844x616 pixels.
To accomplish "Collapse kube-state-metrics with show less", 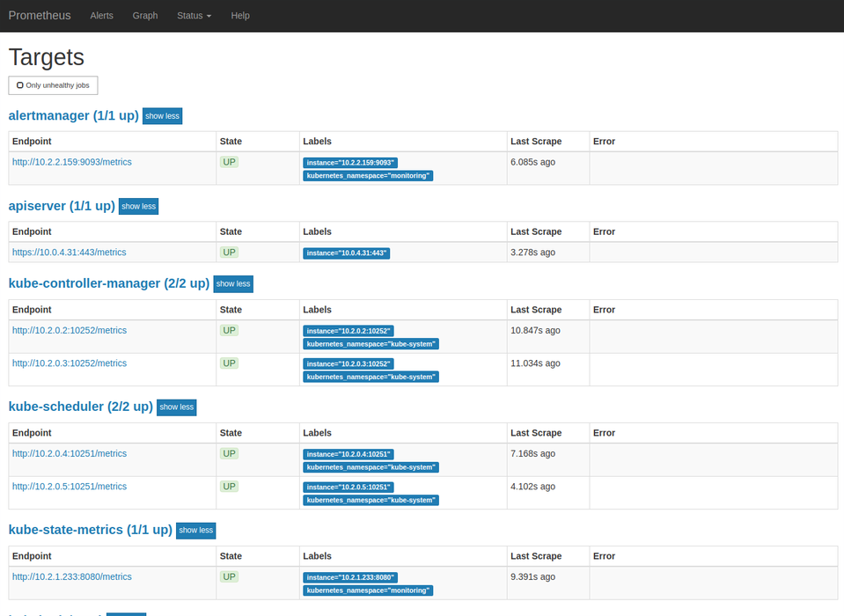I will pos(195,531).
